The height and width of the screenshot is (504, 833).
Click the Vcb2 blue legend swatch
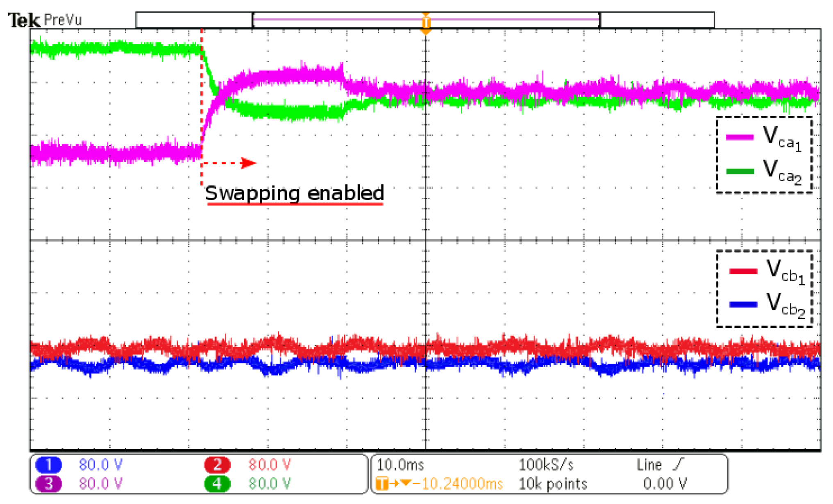point(743,304)
